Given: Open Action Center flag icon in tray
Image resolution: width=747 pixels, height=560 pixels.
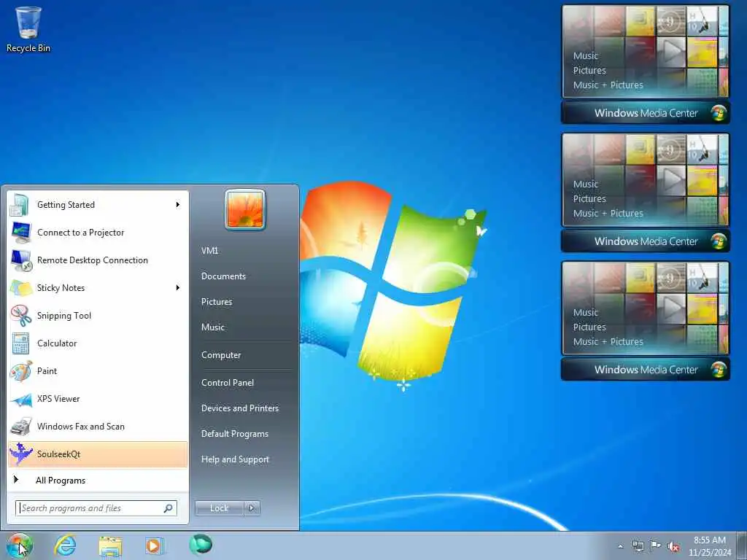Looking at the screenshot, I should (x=656, y=546).
